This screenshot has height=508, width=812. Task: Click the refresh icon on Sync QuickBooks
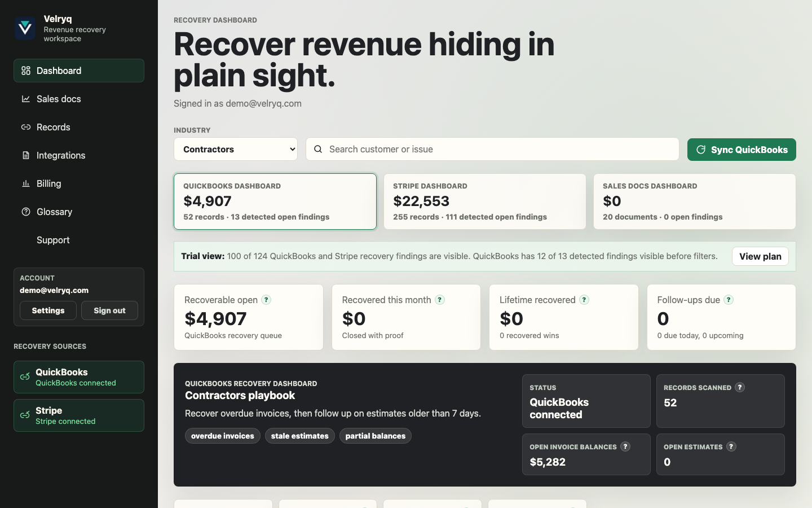click(701, 150)
